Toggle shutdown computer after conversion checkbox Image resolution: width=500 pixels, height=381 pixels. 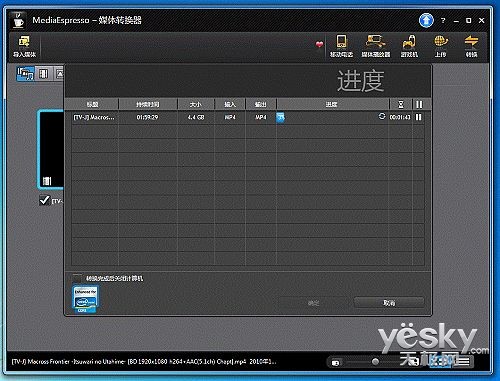(77, 278)
